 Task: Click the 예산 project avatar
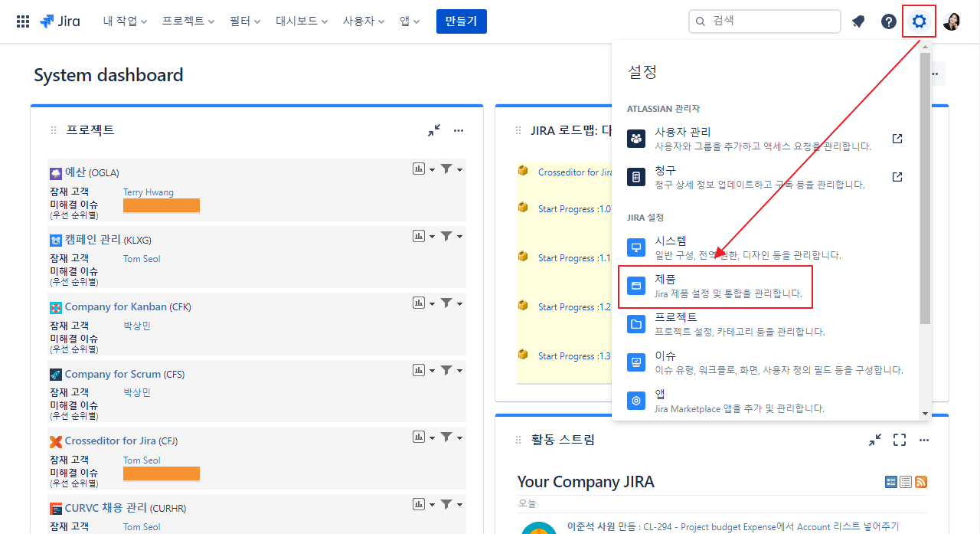click(56, 173)
